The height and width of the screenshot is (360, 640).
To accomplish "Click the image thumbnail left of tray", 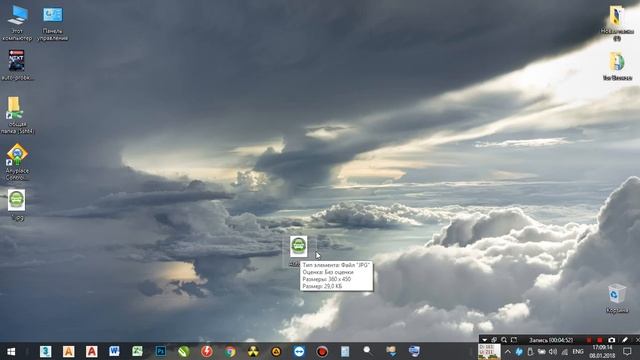I will tap(489, 352).
